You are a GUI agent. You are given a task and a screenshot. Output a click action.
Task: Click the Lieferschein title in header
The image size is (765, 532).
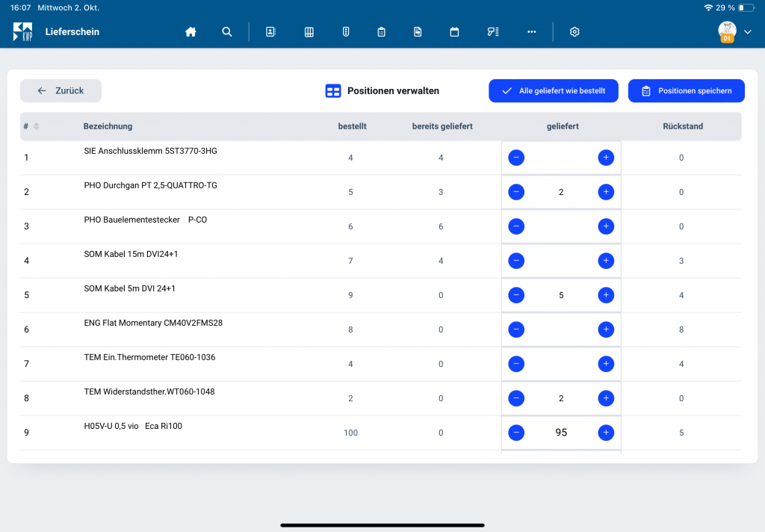72,31
